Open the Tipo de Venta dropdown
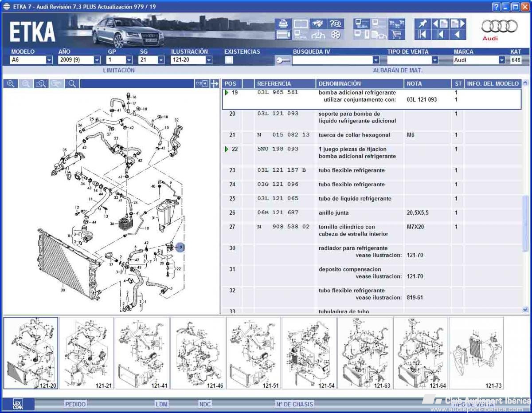This screenshot has width=532, height=413. coord(435,60)
